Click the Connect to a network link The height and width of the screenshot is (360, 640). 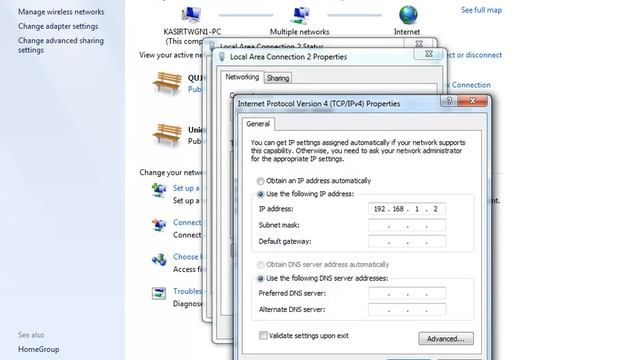(x=187, y=222)
